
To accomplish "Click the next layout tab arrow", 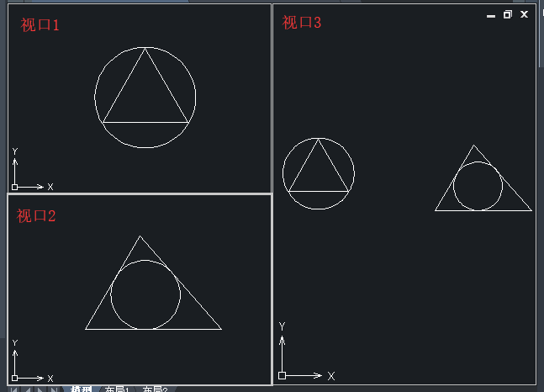I will point(40,389).
